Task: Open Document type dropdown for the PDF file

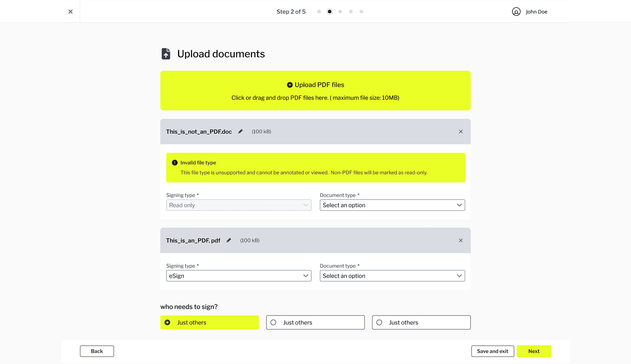Action: [x=392, y=276]
